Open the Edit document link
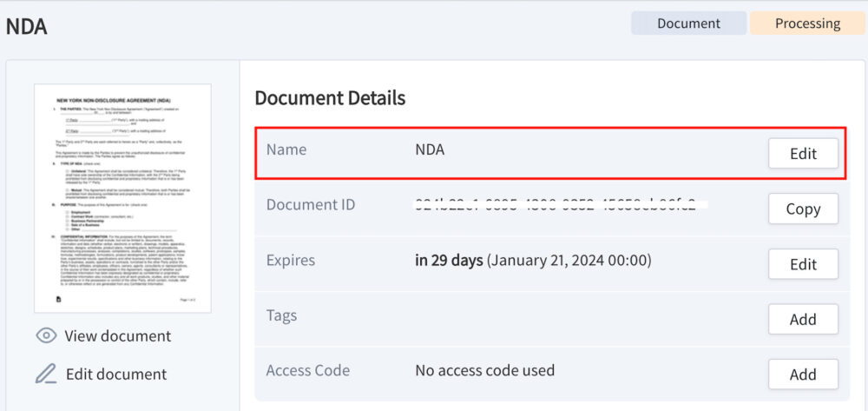 [x=115, y=375]
